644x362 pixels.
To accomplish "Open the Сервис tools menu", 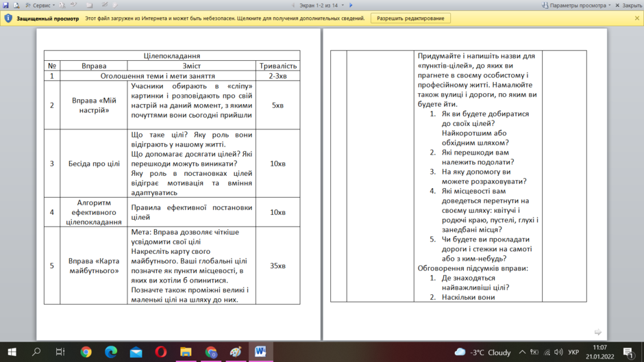I will (x=40, y=5).
